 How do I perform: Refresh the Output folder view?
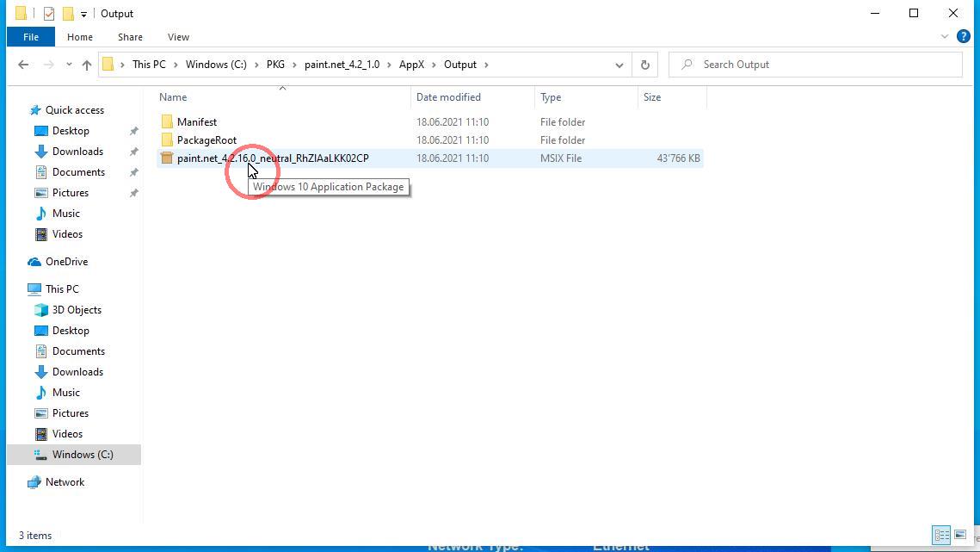(644, 65)
